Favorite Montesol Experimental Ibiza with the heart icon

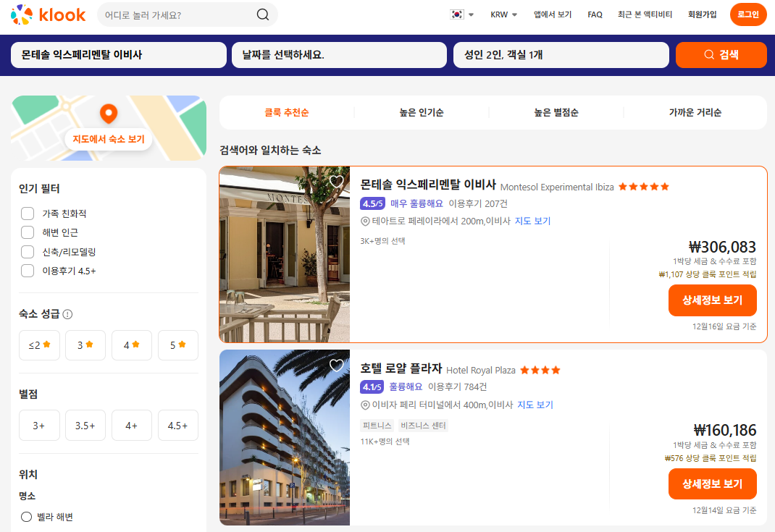pyautogui.click(x=337, y=181)
